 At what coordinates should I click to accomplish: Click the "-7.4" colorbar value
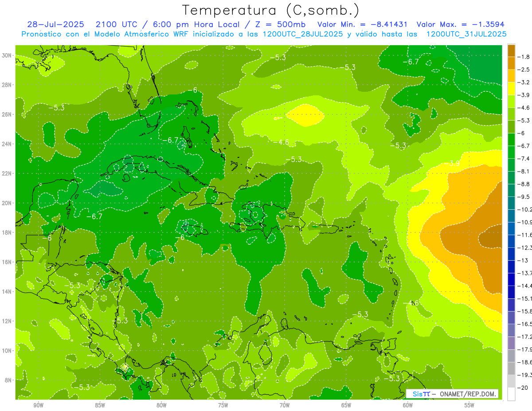[523, 158]
